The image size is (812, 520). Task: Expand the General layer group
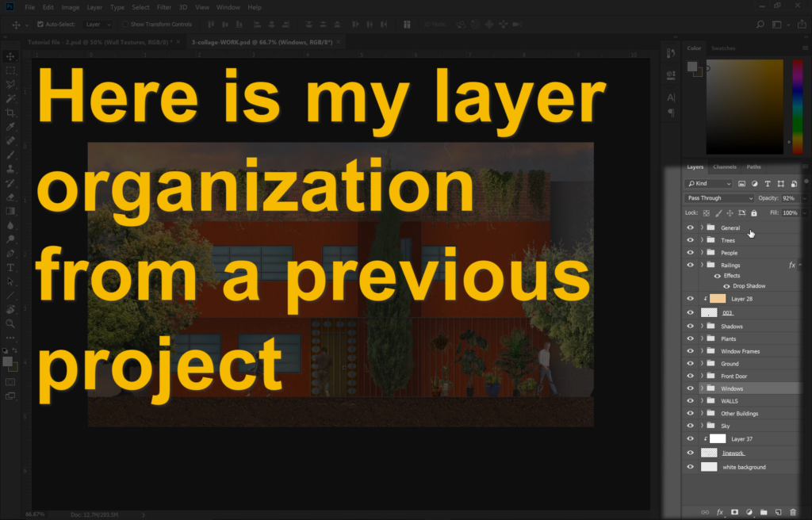[x=702, y=227]
